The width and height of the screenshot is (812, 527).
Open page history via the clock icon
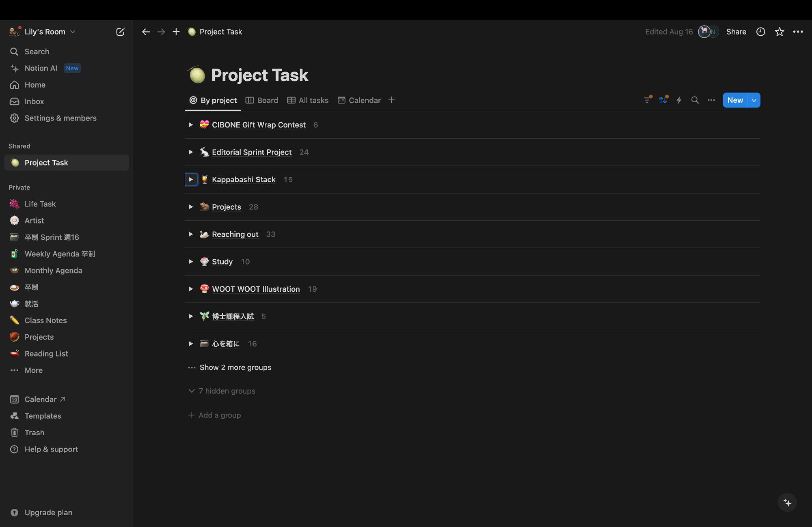(761, 32)
